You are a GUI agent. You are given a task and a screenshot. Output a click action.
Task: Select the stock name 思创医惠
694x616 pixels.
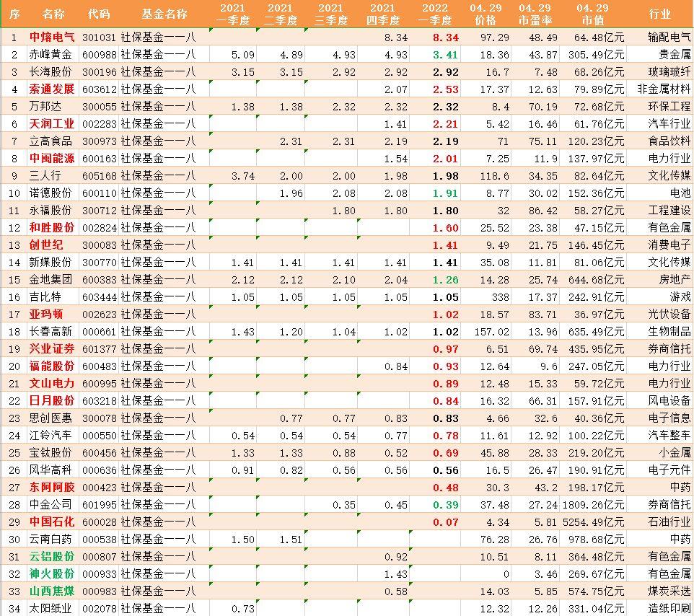(x=50, y=418)
